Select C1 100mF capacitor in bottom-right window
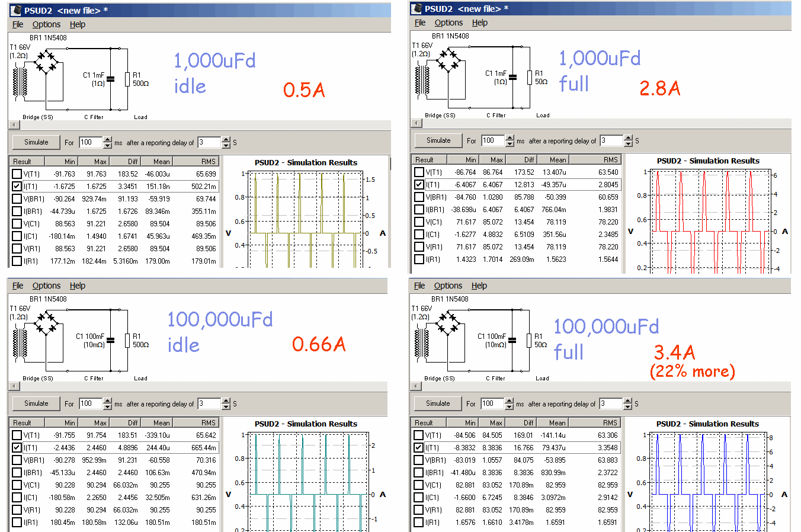This screenshot has width=801, height=532. coord(512,340)
